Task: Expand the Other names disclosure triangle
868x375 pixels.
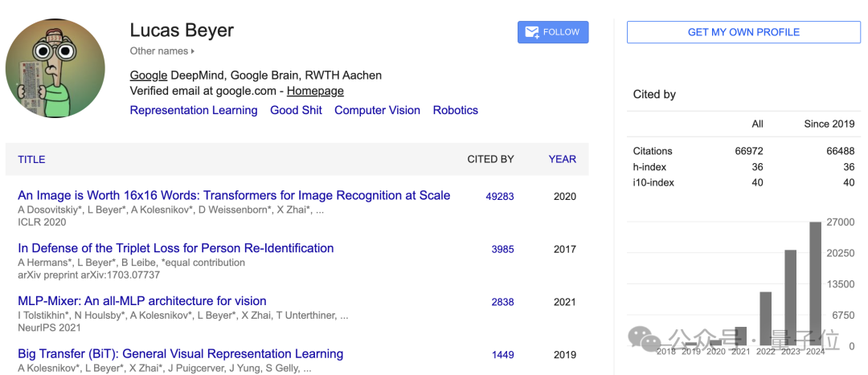Action: click(193, 51)
